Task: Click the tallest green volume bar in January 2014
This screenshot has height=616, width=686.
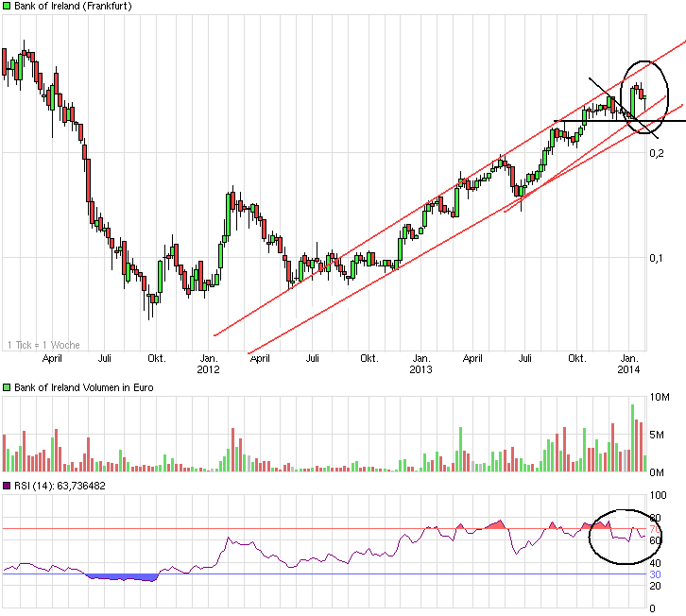Action: pos(633,438)
